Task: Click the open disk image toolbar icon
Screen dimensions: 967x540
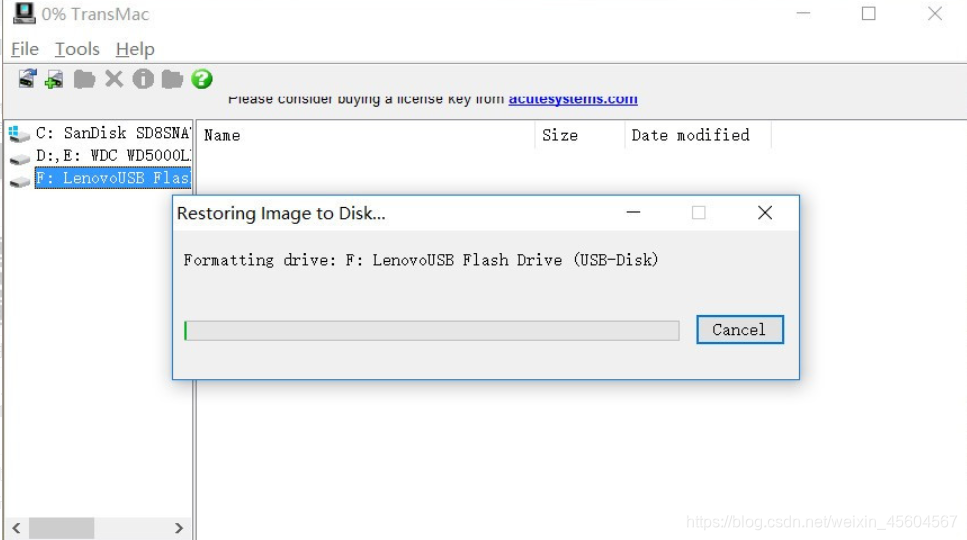Action: click(27, 79)
